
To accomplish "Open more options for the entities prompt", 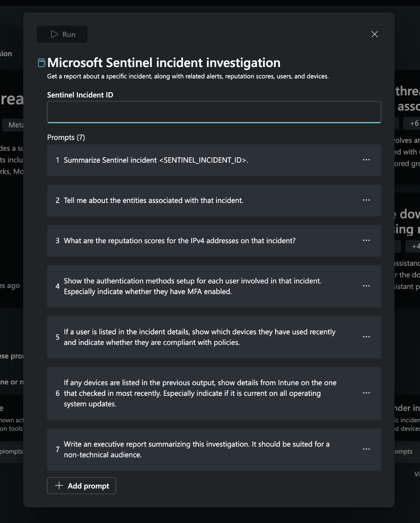I will [x=366, y=200].
